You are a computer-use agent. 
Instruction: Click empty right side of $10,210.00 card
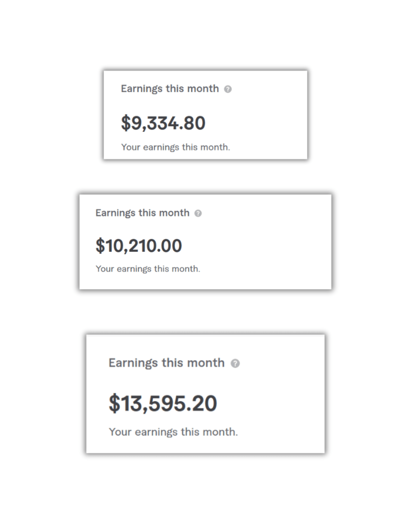[x=277, y=245]
